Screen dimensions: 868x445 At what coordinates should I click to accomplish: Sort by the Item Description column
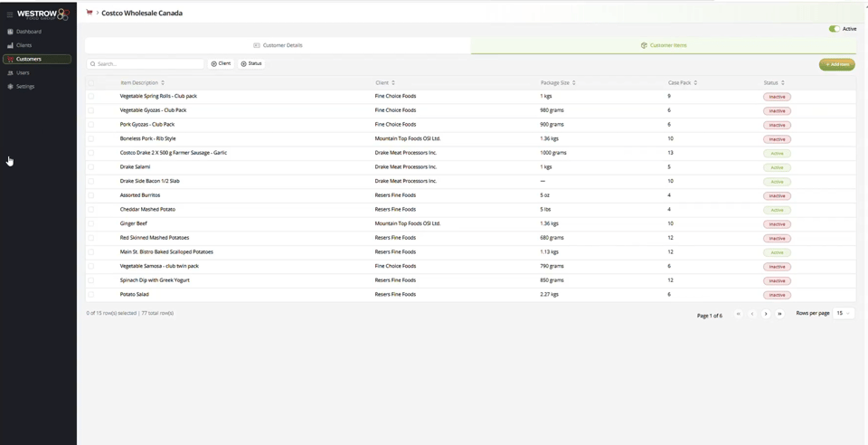(143, 83)
